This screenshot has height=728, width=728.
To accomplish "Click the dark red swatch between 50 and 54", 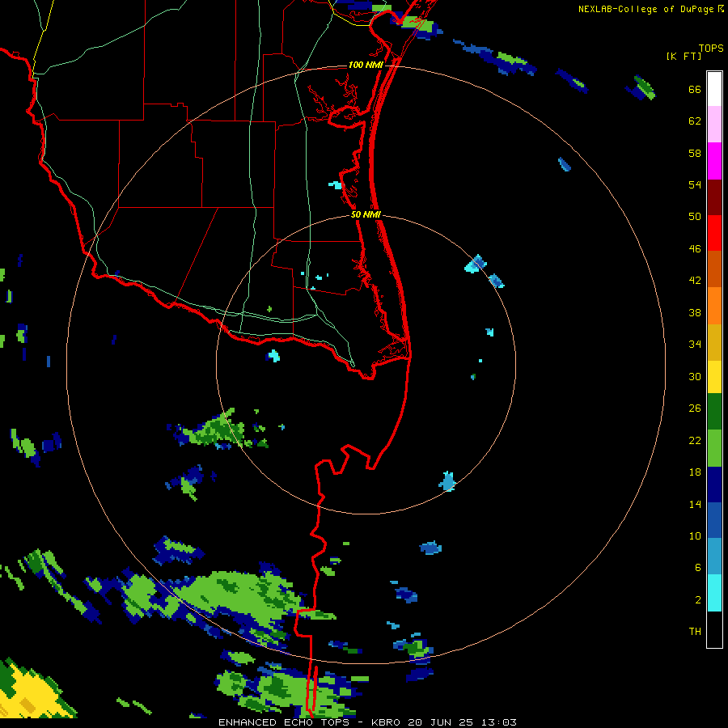I will coord(714,197).
